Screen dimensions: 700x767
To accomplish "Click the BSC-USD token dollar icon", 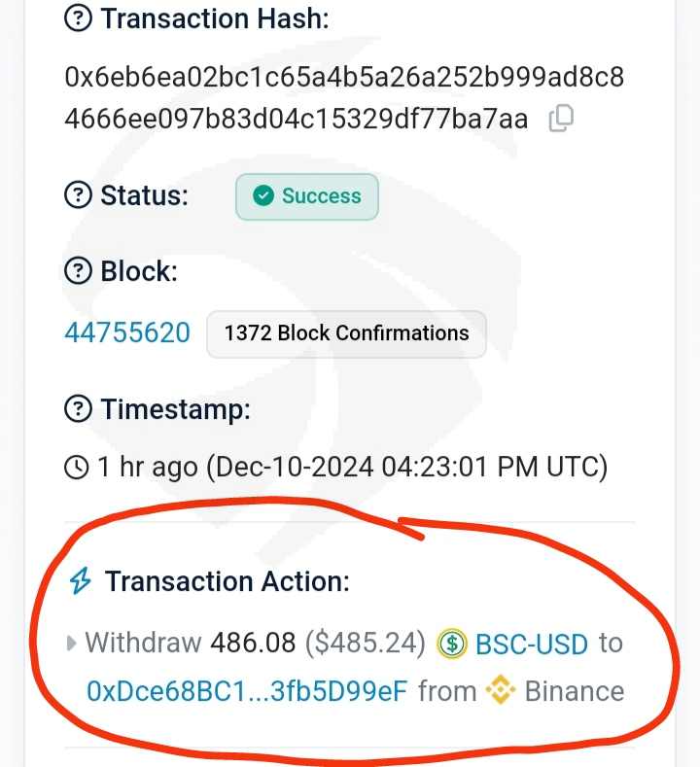I will click(x=452, y=644).
